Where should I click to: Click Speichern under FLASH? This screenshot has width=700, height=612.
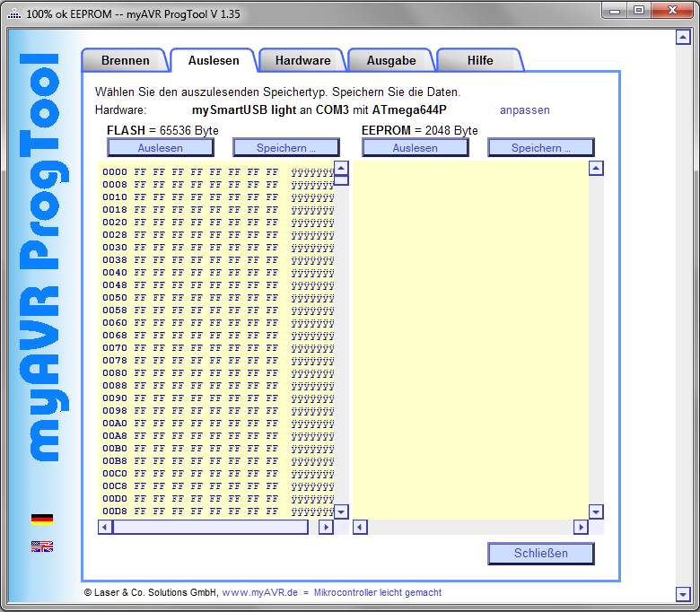(286, 148)
